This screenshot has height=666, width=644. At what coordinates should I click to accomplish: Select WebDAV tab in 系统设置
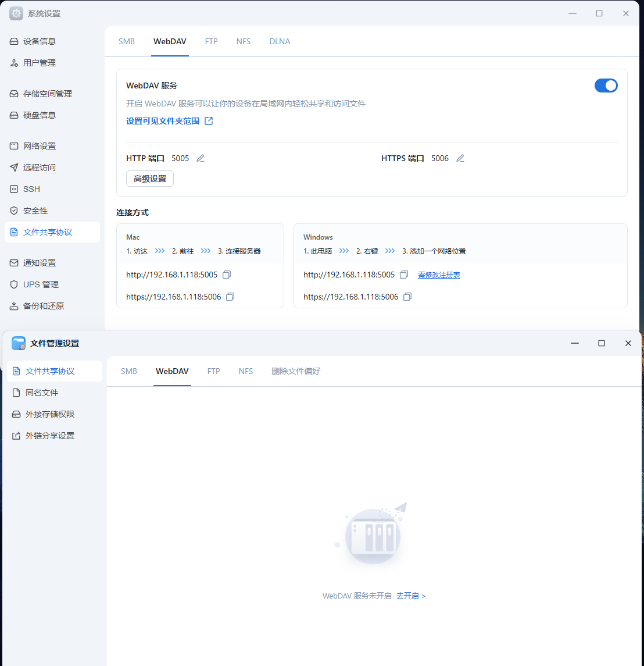pyautogui.click(x=170, y=41)
